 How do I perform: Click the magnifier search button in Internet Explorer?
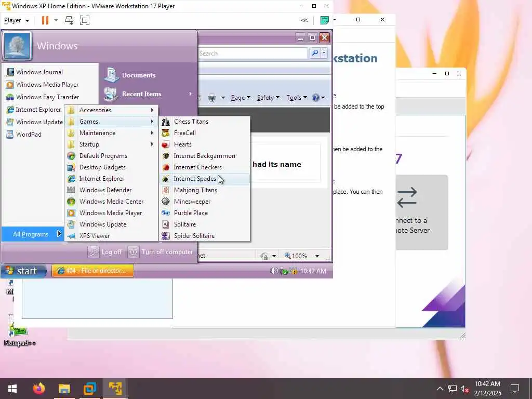coord(315,53)
